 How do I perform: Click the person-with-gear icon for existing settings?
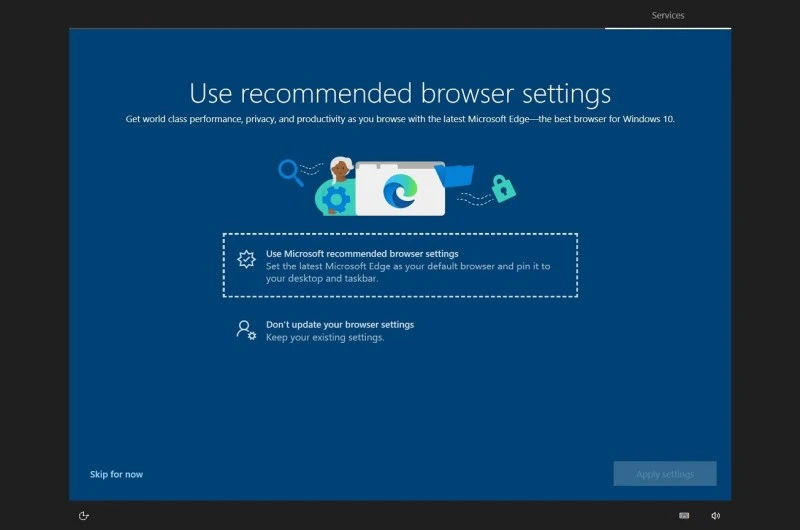(246, 330)
